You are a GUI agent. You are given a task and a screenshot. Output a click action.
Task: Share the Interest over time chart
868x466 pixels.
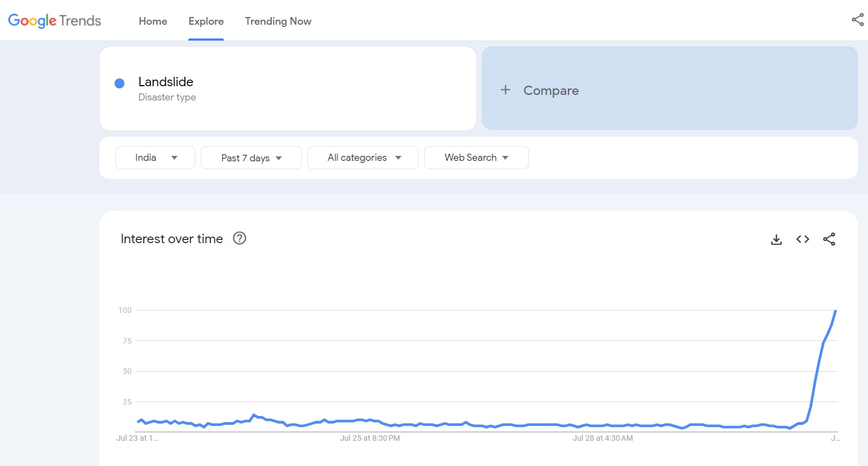(x=829, y=239)
